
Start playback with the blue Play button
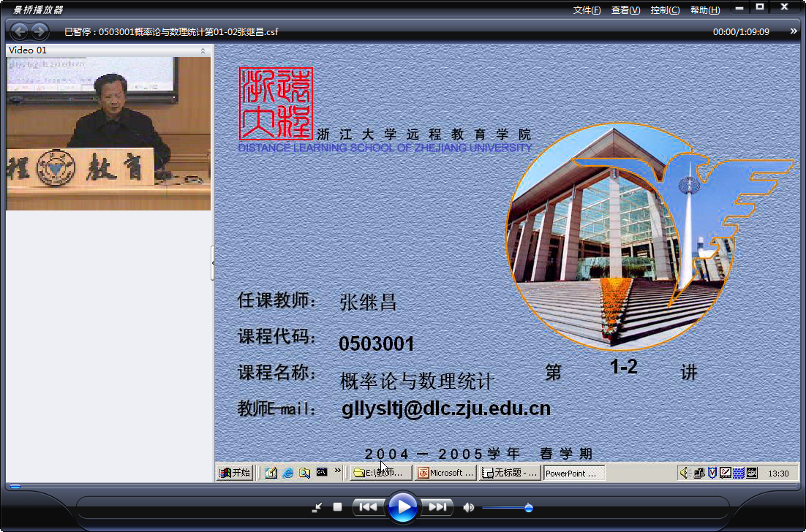(402, 507)
